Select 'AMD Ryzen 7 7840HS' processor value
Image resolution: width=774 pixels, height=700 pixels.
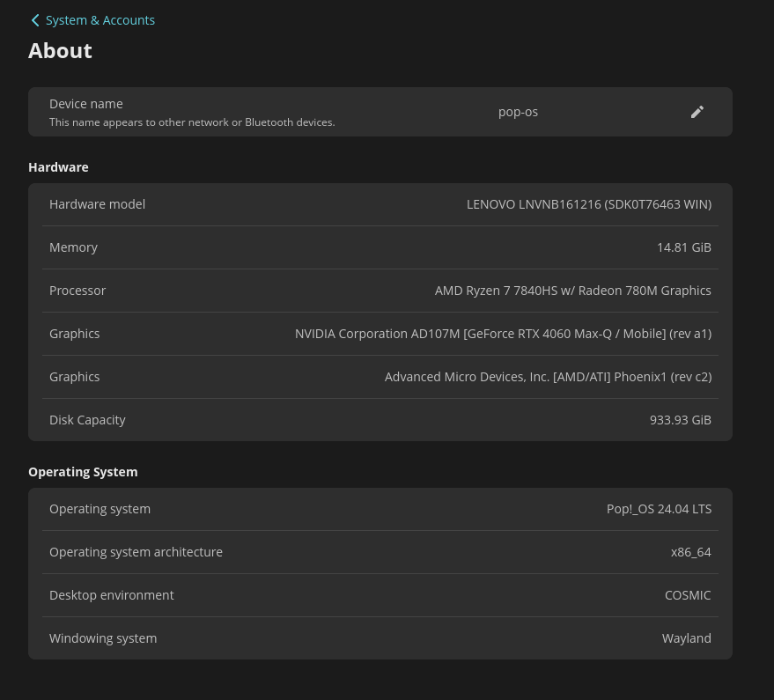click(x=572, y=291)
